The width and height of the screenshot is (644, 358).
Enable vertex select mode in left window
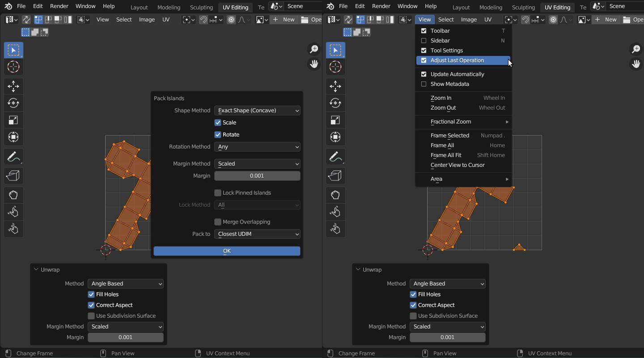click(38, 20)
